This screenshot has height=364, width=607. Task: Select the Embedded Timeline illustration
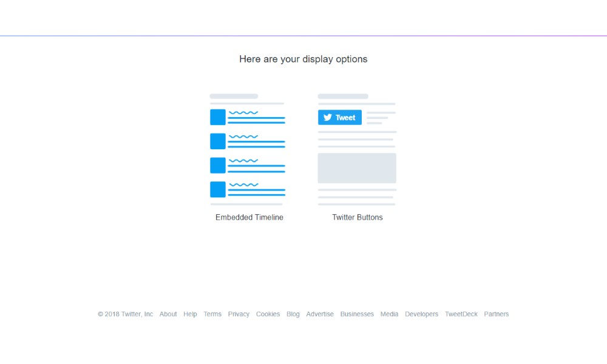click(248, 149)
